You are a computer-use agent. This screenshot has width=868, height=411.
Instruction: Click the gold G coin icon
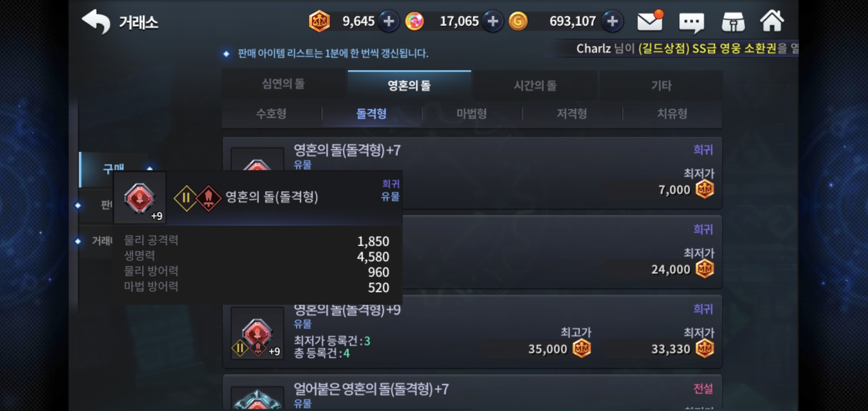[518, 21]
